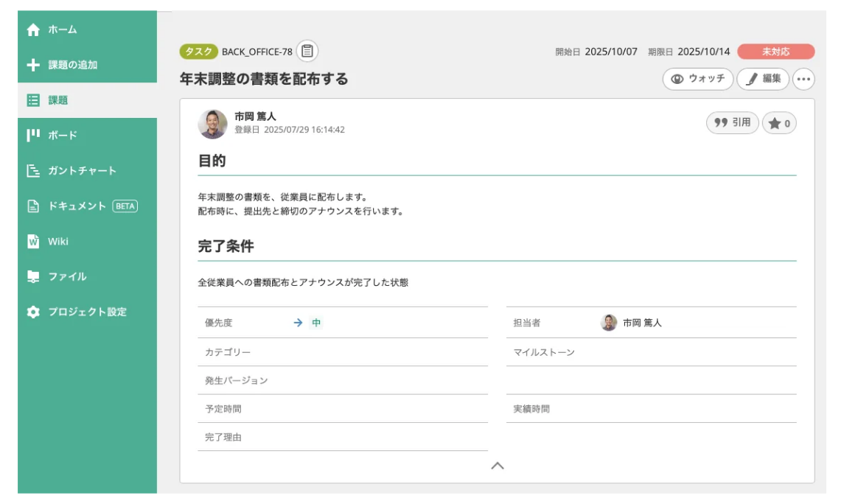Click the 発生バージョン field label
This screenshot has height=504, width=844.
coord(237,380)
